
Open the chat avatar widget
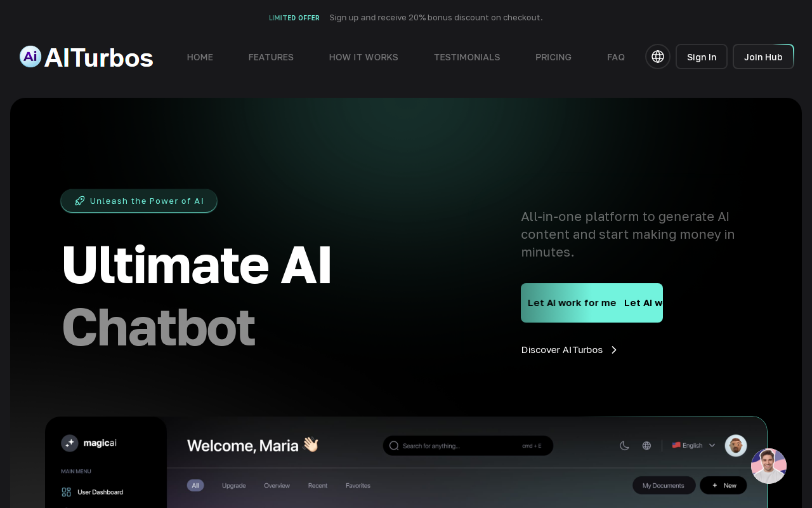point(769,465)
